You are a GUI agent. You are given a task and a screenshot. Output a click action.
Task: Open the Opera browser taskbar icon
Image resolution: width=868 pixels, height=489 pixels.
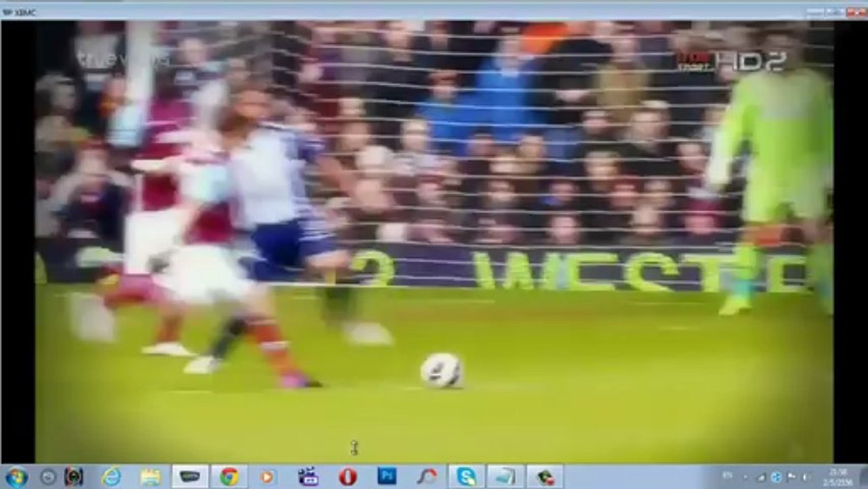tap(347, 477)
